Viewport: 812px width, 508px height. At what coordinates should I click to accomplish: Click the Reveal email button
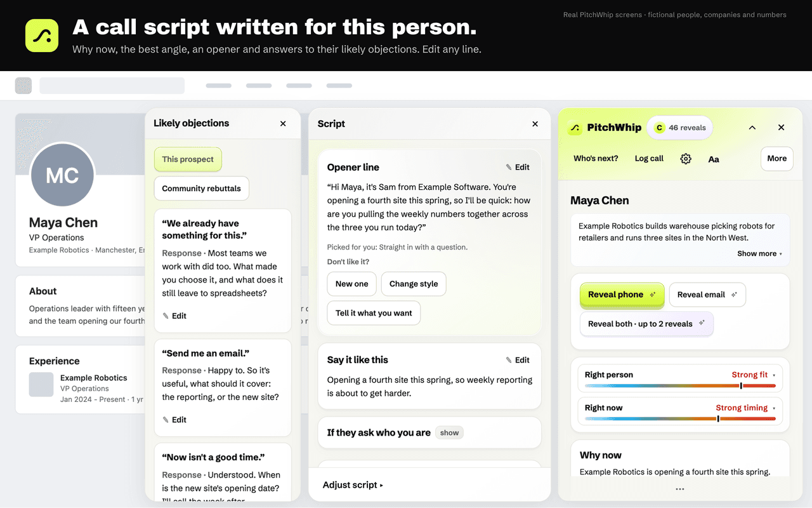coord(707,295)
